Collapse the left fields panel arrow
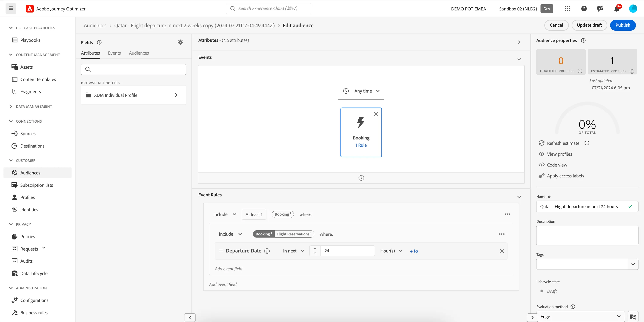 click(190, 318)
